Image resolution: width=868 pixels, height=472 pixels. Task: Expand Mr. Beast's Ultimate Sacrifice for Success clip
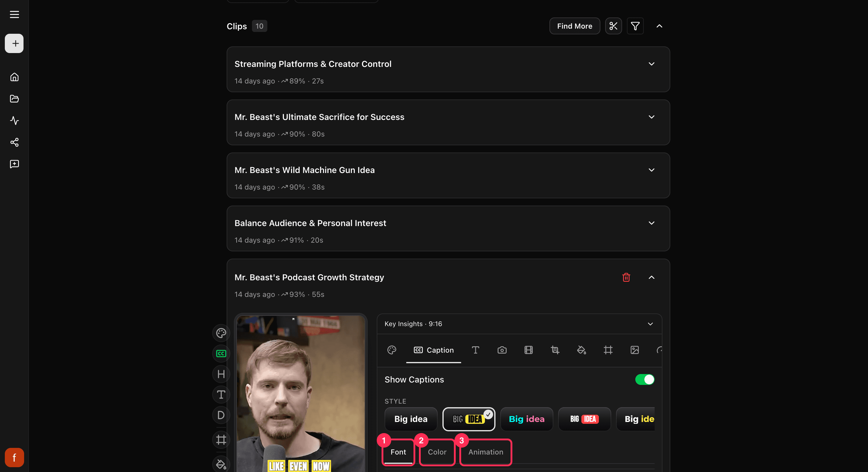(x=651, y=117)
